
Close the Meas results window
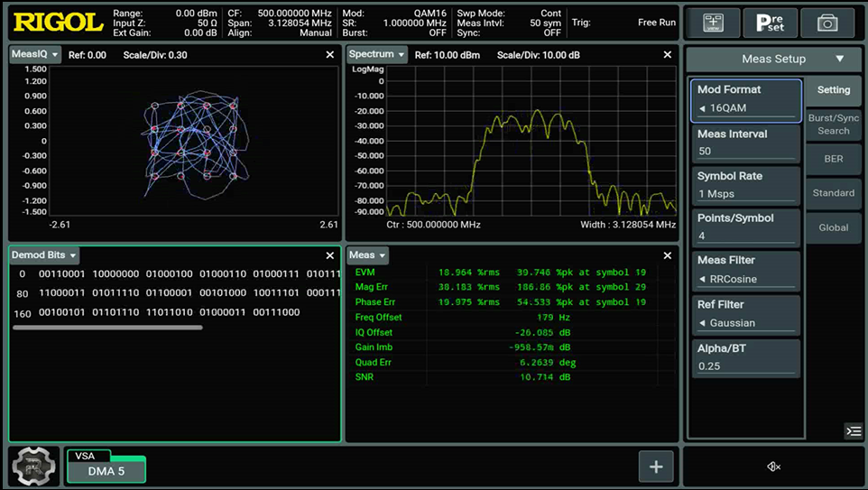coord(667,255)
